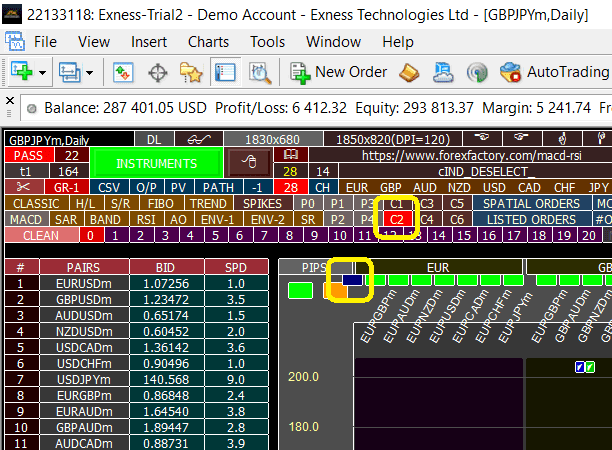Open the Profiles toolbar icon

point(70,72)
